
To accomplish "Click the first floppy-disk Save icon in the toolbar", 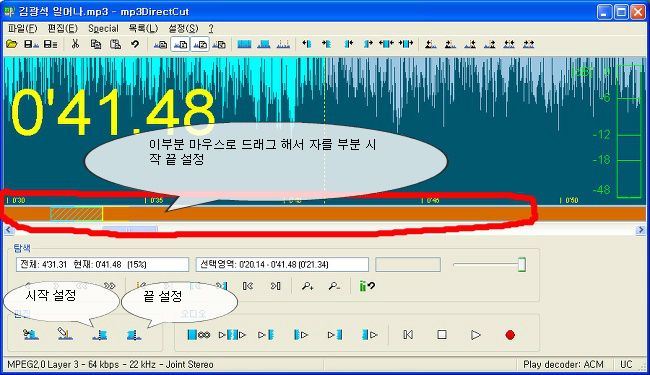I will pos(31,44).
